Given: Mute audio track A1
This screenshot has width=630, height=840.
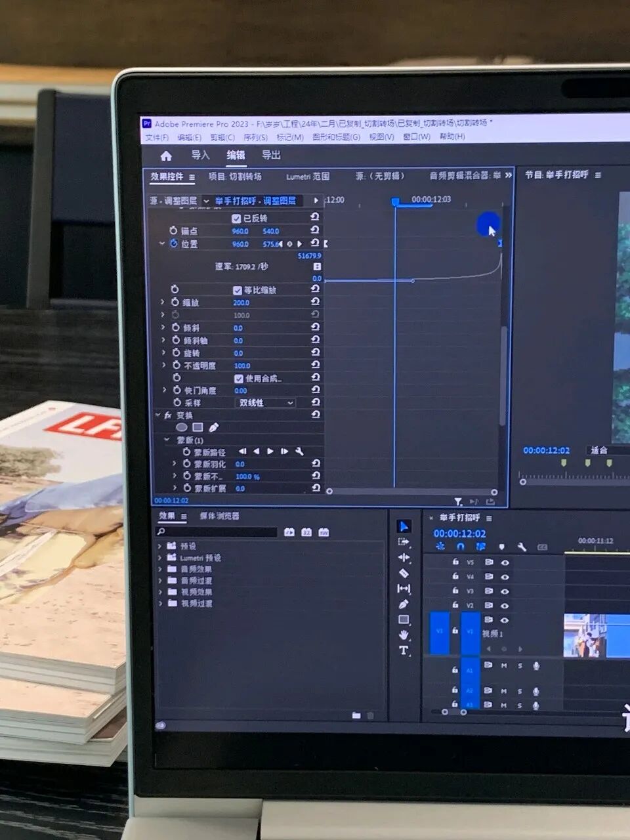Looking at the screenshot, I should pos(504,666).
